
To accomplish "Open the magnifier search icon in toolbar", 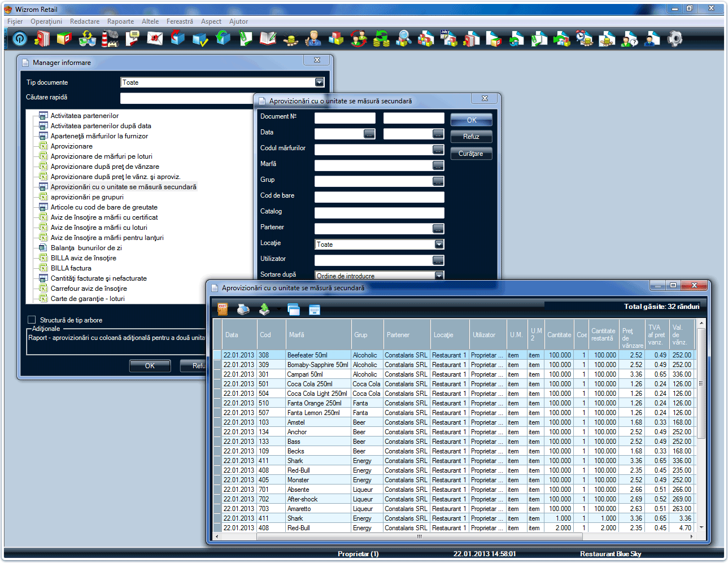I will (x=403, y=38).
